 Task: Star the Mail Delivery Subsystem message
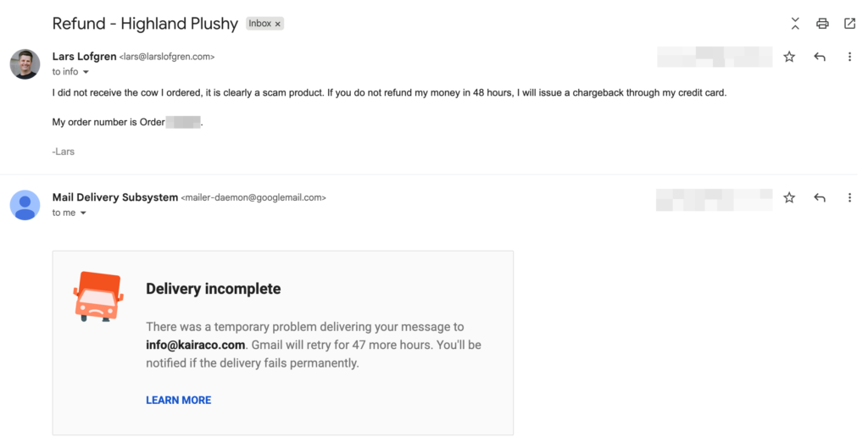tap(789, 197)
